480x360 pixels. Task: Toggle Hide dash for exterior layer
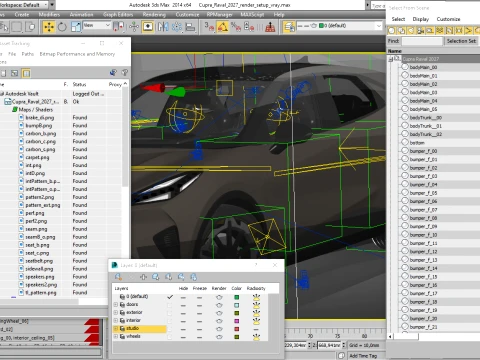[183, 313]
